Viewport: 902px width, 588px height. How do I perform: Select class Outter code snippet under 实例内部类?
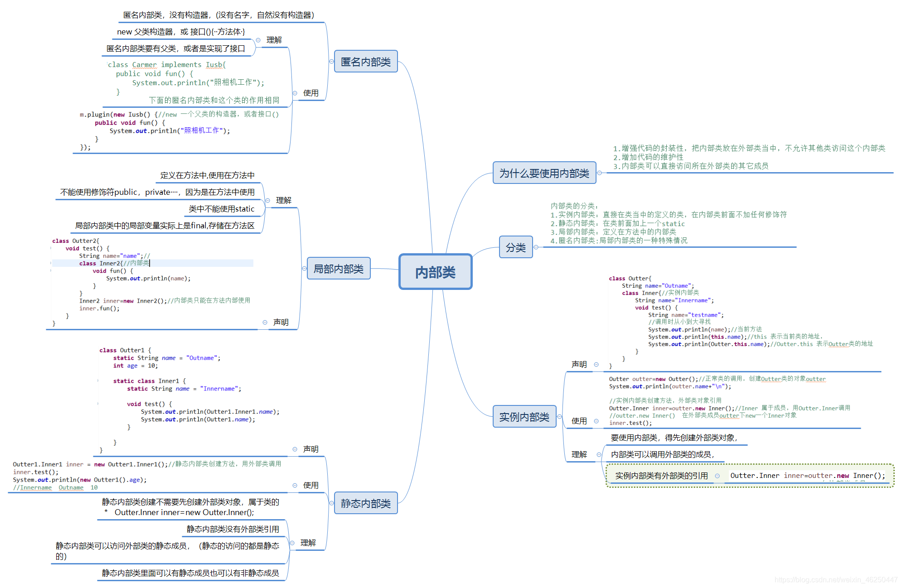pyautogui.click(x=741, y=322)
